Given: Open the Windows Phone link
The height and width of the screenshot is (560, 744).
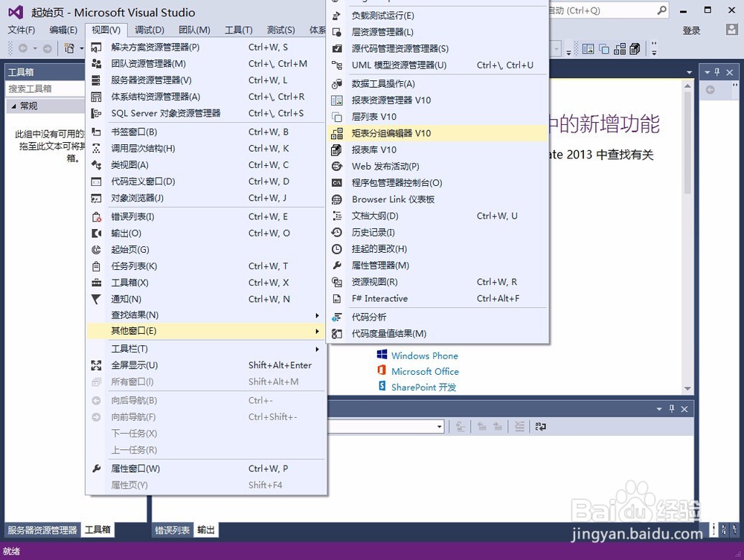Looking at the screenshot, I should point(425,355).
